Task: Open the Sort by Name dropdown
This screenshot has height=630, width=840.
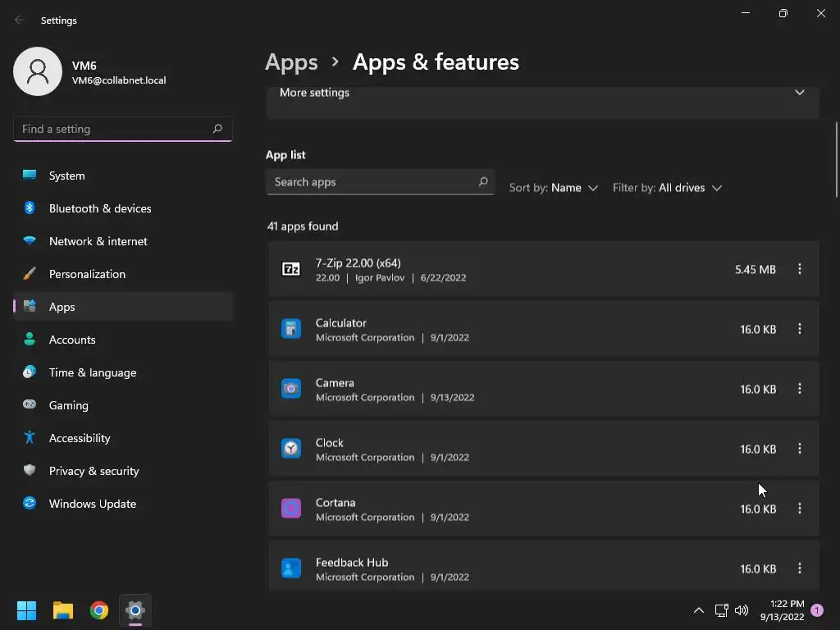Action: 554,188
